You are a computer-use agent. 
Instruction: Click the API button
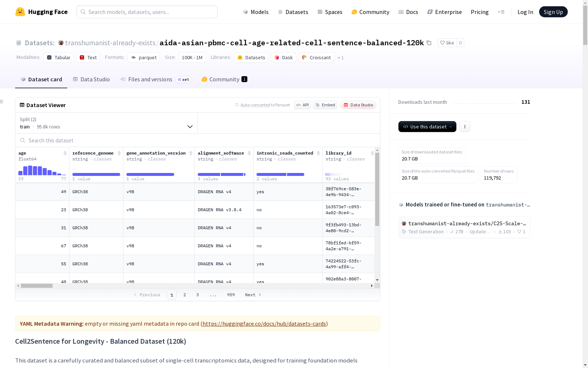tap(302, 105)
